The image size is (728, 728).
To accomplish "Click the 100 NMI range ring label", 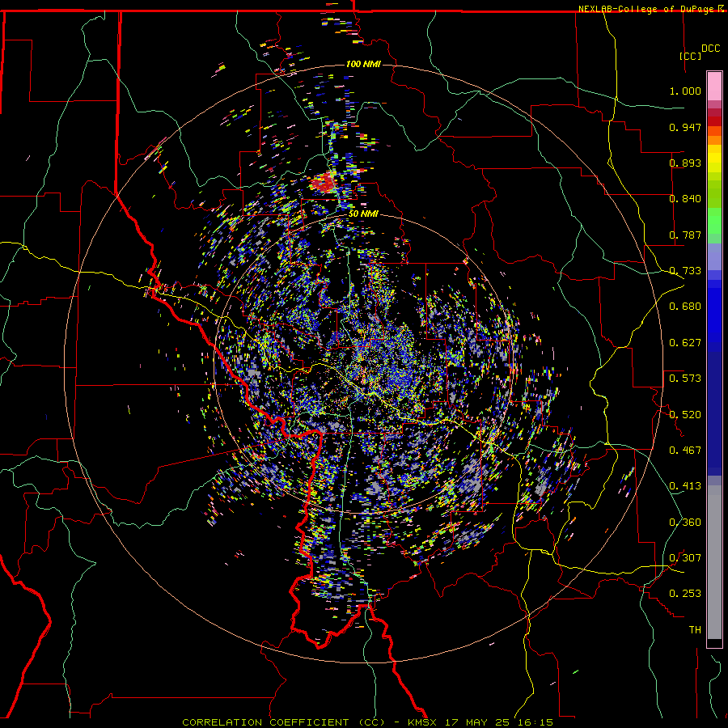I will (363, 64).
